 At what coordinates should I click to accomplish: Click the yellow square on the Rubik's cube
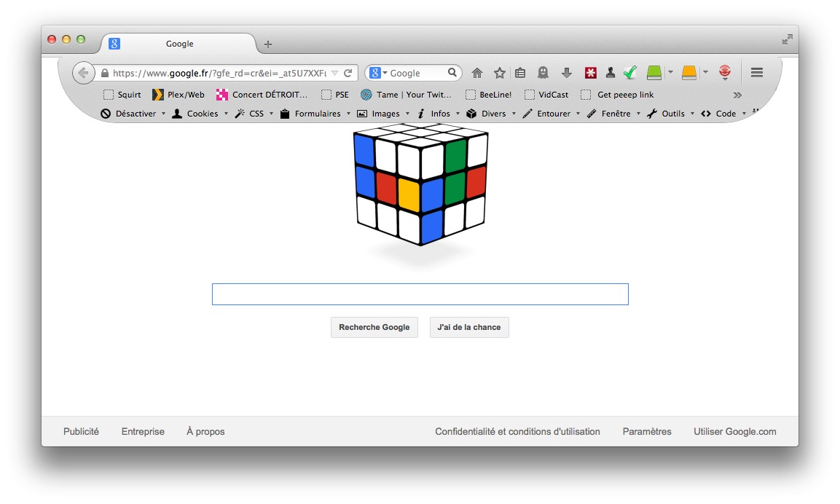point(409,194)
